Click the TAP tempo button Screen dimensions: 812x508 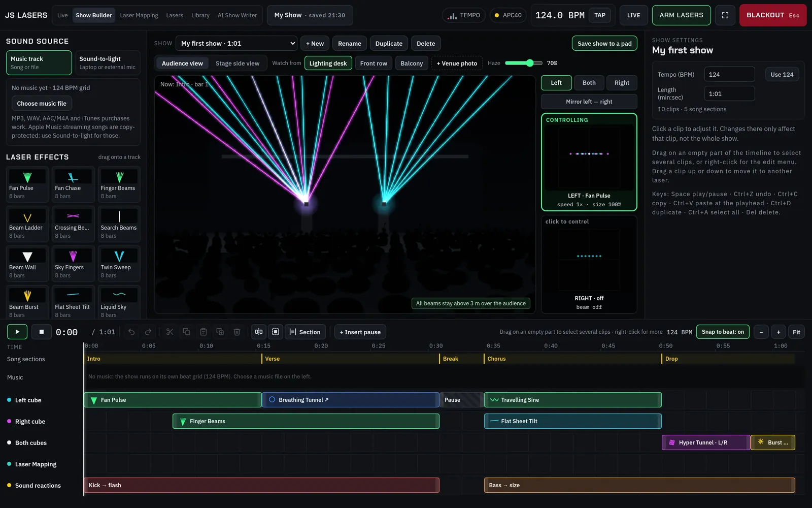click(600, 15)
